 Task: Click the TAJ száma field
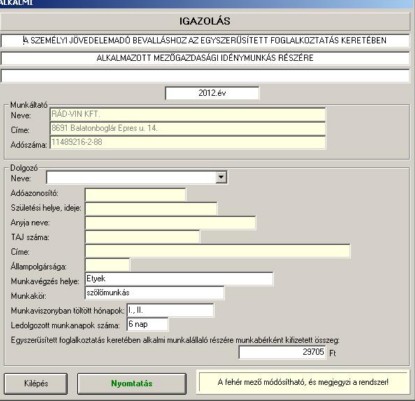pos(142,237)
